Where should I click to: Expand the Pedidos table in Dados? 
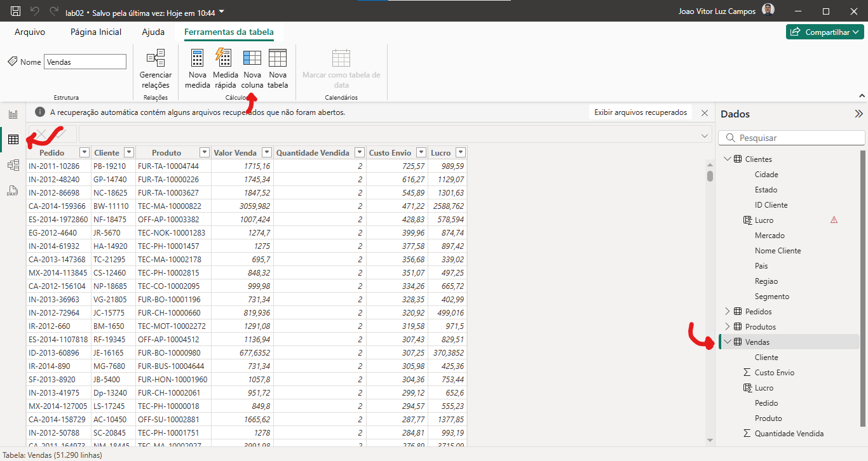pos(728,312)
